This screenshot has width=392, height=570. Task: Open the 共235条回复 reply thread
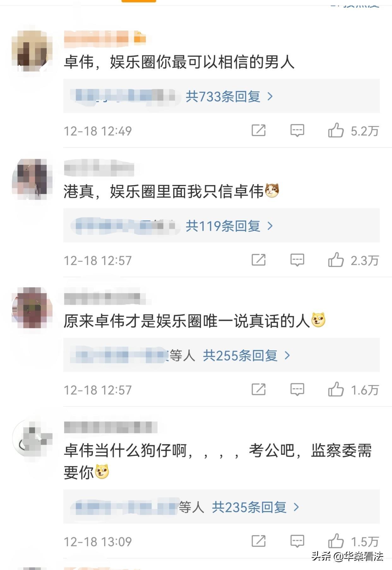(x=255, y=507)
